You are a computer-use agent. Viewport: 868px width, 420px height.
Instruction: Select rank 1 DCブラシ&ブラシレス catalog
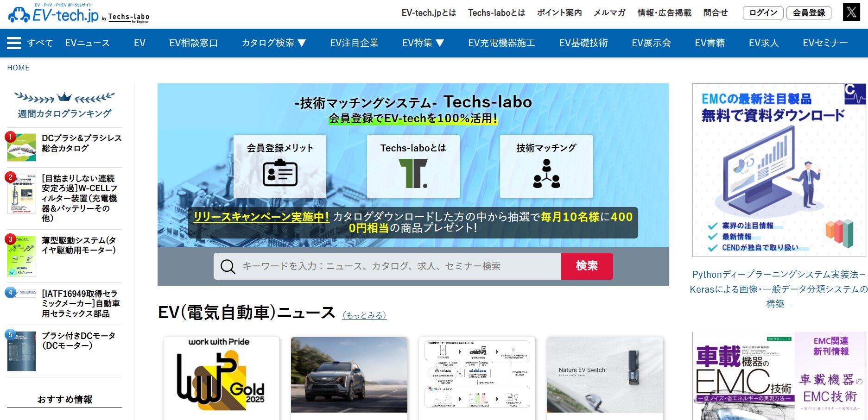pos(81,143)
